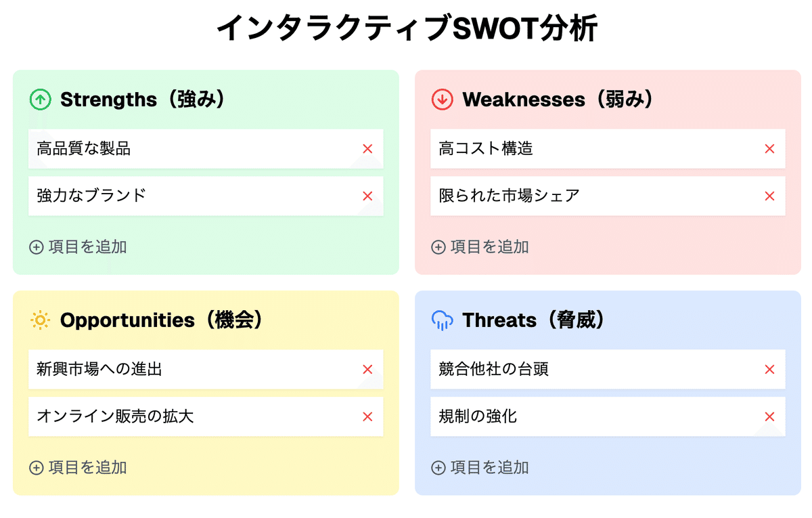Delete the 競合他社の台頭 item
Screen dimensions: 812x518
point(769,370)
